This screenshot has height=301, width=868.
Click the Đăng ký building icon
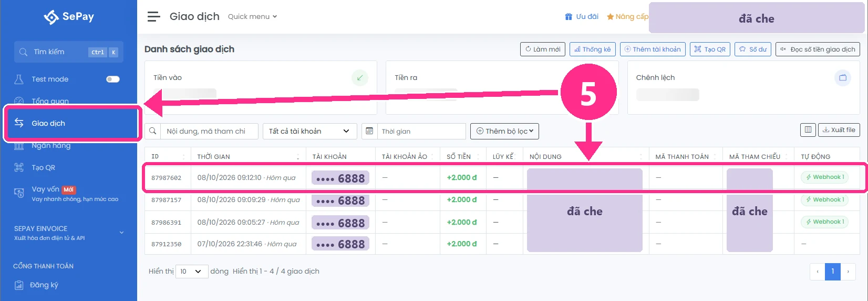[x=19, y=285]
